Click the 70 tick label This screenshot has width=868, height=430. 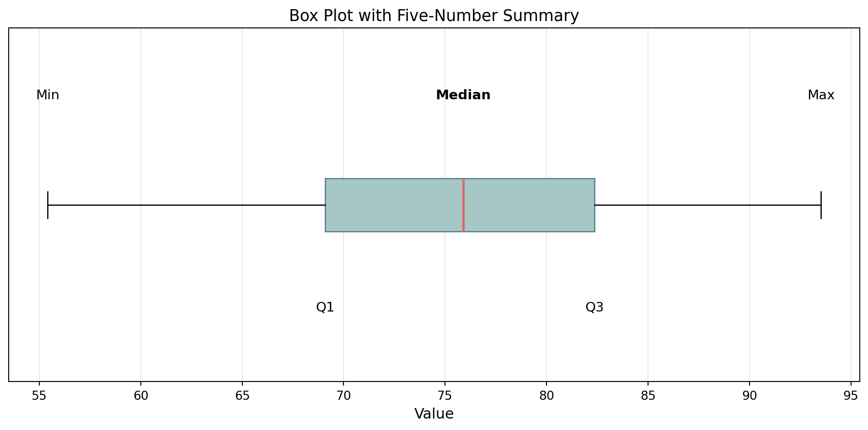(343, 395)
